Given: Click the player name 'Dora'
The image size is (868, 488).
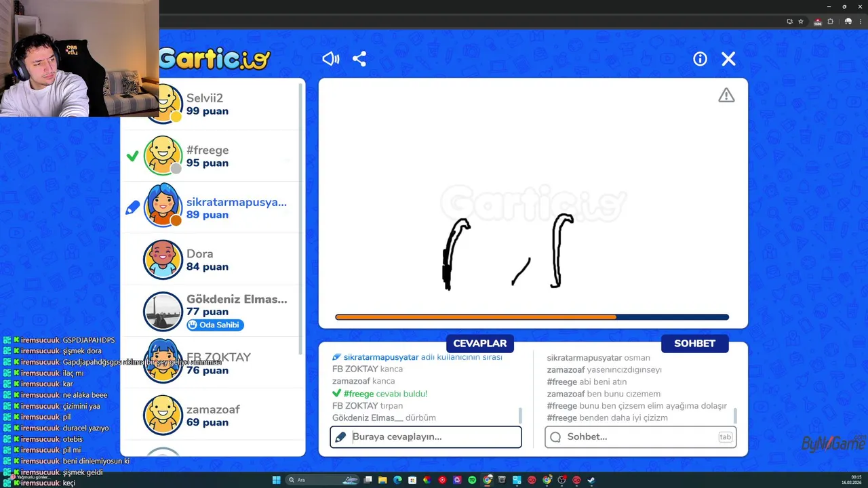Looking at the screenshot, I should tap(200, 253).
